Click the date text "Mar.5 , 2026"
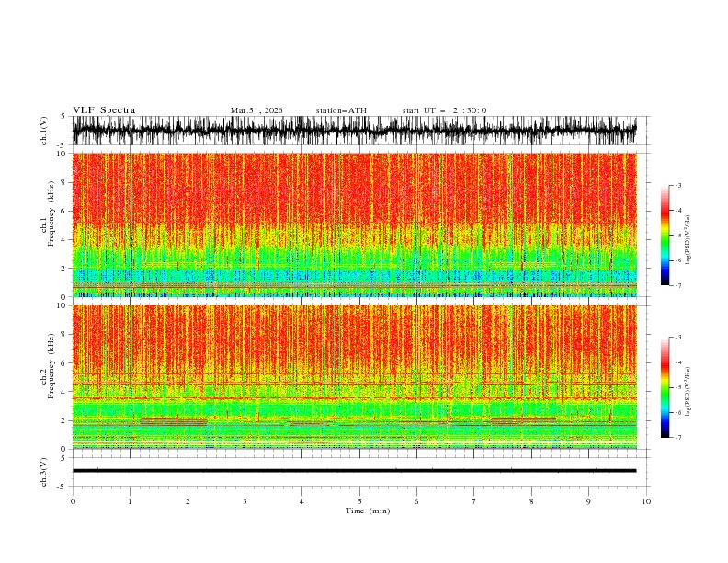Screen dimensions: 728x563 click(x=256, y=110)
